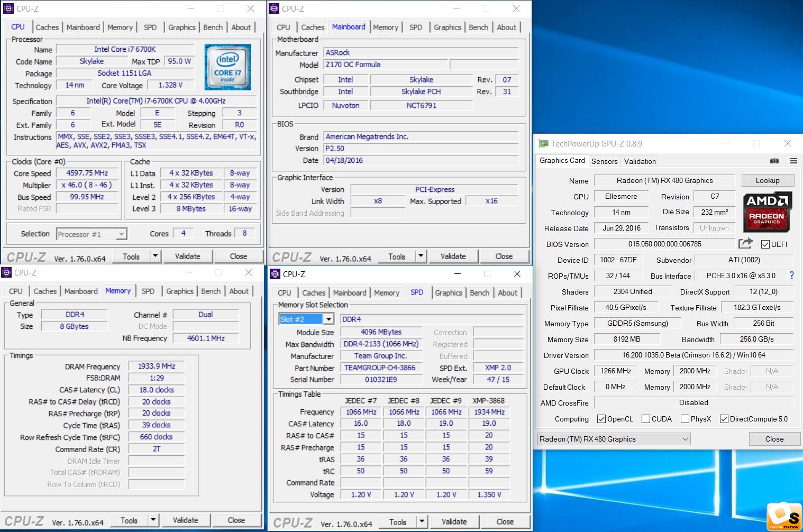The width and height of the screenshot is (803, 532).
Task: Click the CAS# Latency 18.0 clocks field
Action: pos(157,390)
